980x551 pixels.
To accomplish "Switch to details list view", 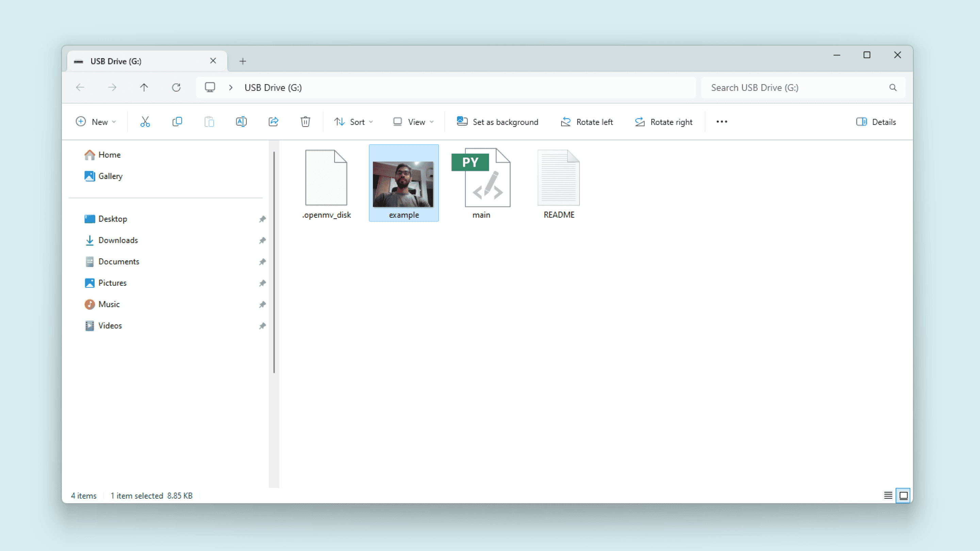I will click(888, 495).
